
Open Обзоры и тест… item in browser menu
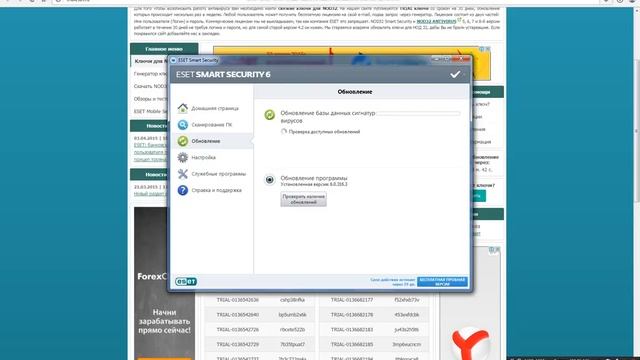click(x=150, y=99)
